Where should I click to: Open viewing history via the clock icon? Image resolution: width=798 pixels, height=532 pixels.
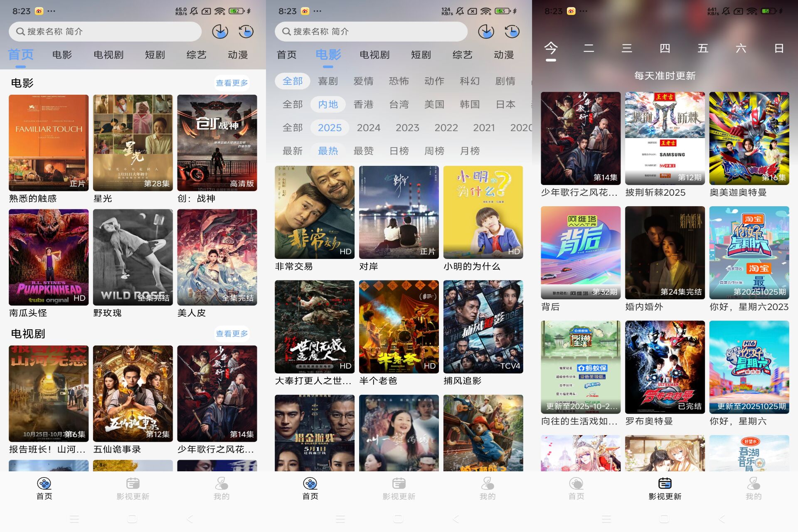point(246,31)
